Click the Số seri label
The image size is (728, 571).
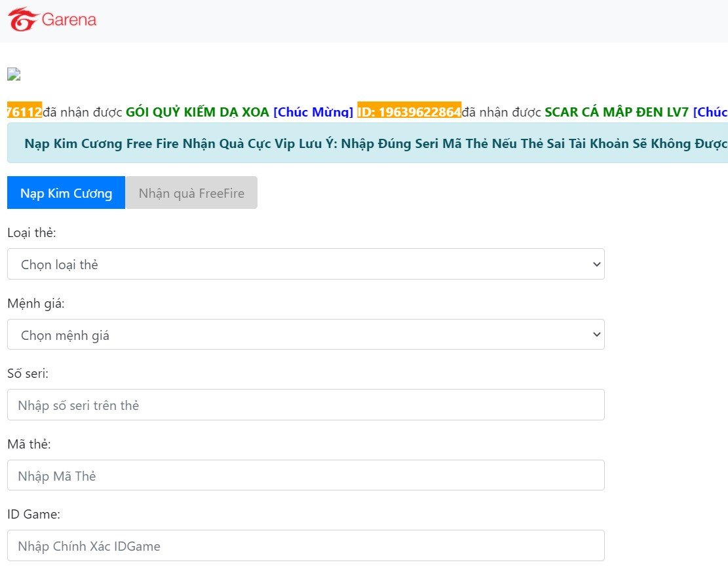point(28,373)
